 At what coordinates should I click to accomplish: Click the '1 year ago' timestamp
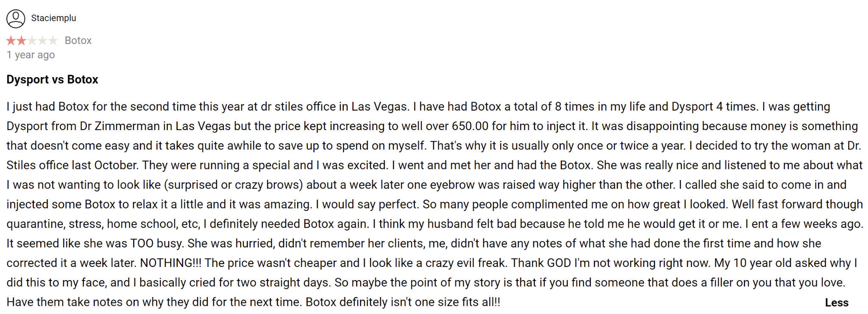[31, 55]
